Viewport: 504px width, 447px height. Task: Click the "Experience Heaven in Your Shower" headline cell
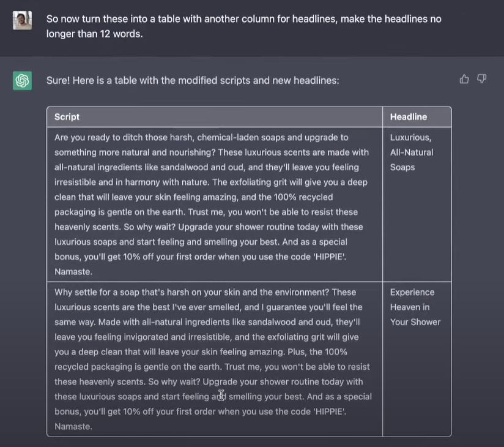click(x=415, y=307)
